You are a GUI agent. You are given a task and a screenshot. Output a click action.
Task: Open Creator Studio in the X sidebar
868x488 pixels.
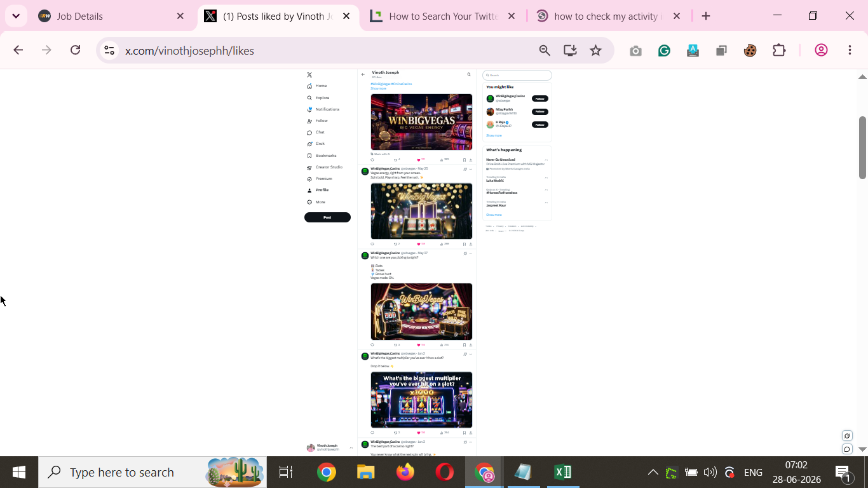click(325, 167)
